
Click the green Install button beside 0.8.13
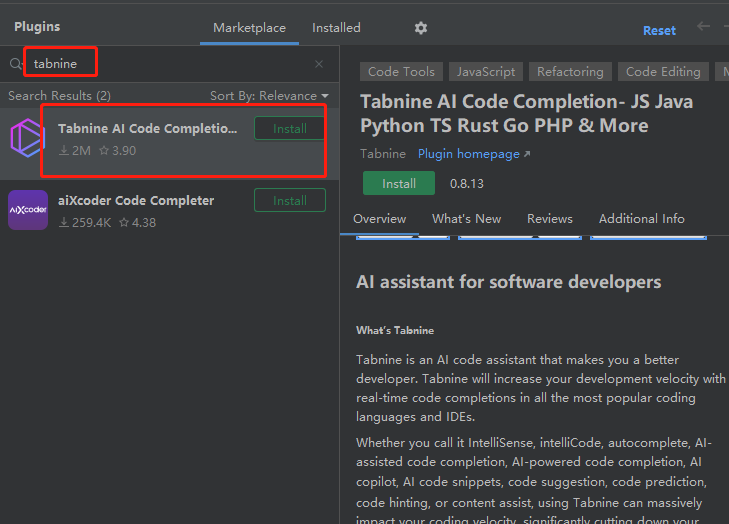399,183
